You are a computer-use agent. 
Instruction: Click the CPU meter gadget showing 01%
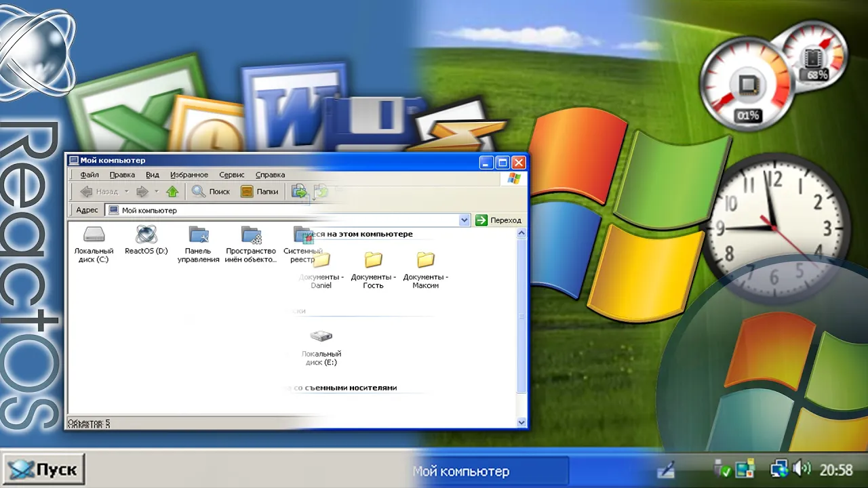click(747, 85)
